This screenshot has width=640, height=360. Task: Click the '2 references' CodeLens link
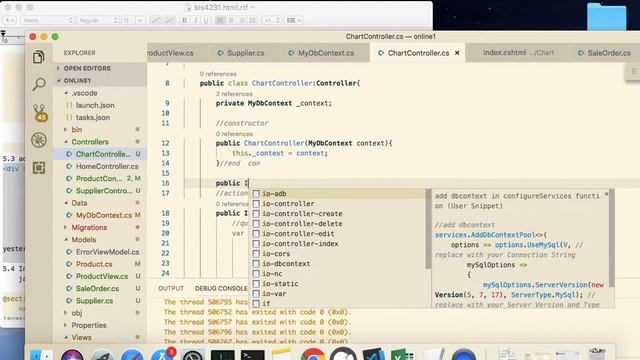234,94
